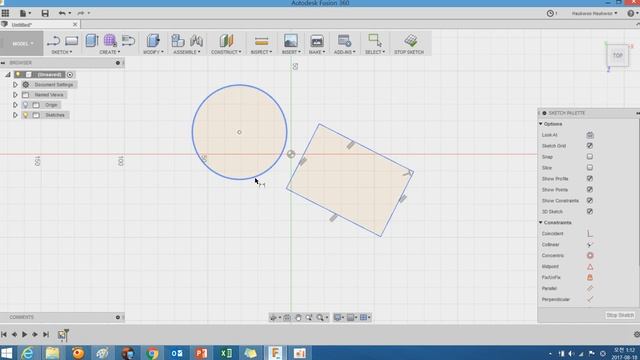Choose the Fix/UnFix constraint icon
The width and height of the screenshot is (640, 360).
click(590, 277)
